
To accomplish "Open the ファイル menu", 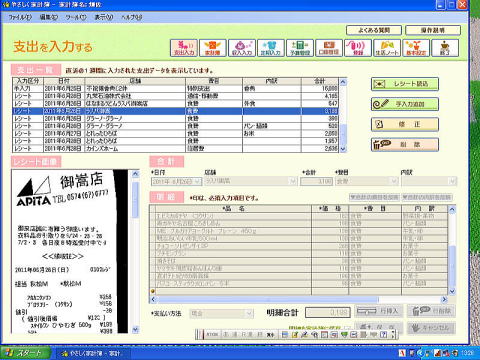I will (20, 17).
